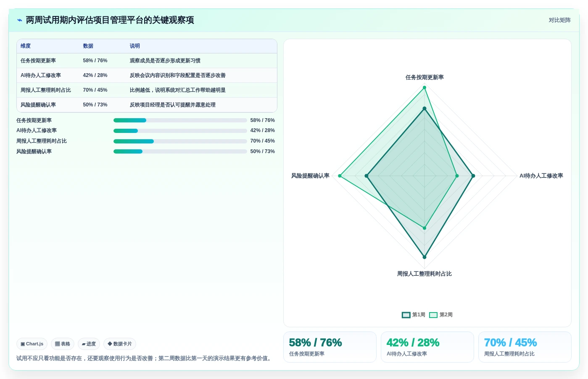Click the 风险提醒确认率 radar axis label

310,176
